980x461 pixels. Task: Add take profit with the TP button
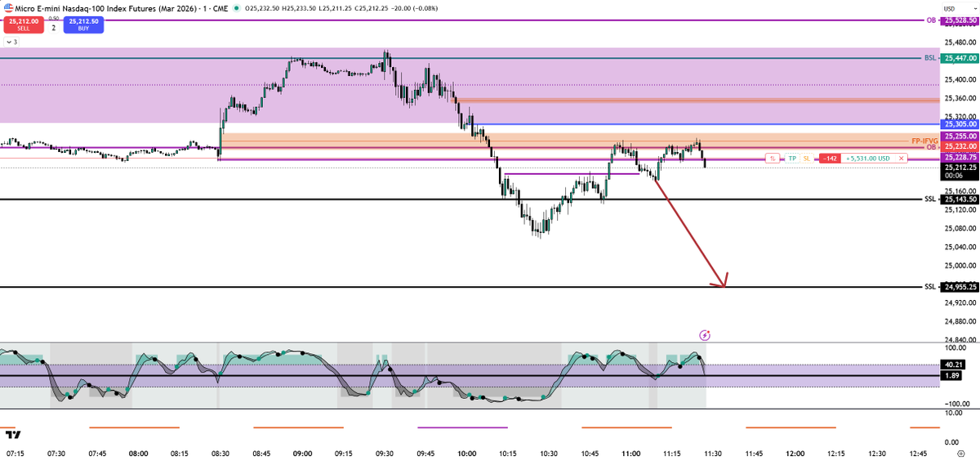click(x=791, y=158)
